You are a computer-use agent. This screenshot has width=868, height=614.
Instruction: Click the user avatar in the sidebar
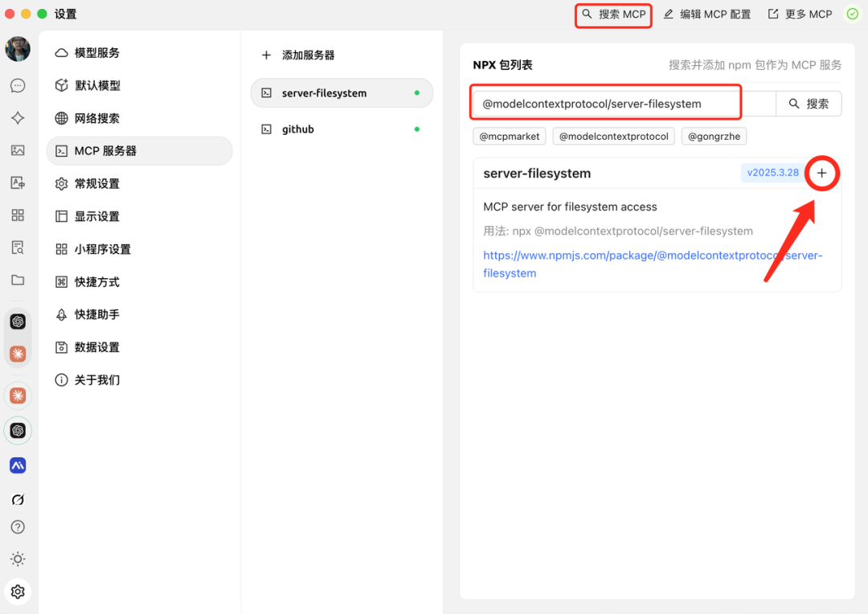[x=18, y=49]
